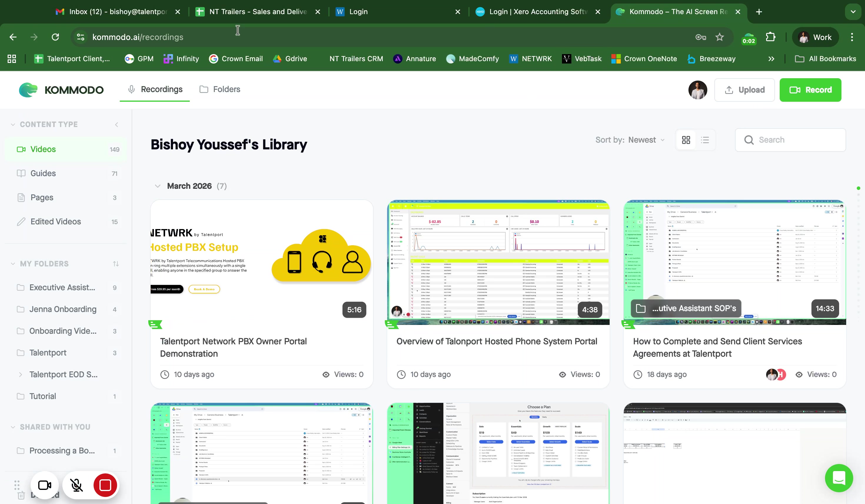Viewport: 865px width, 504px height.
Task: Collapse the March 2026 section
Action: [158, 186]
